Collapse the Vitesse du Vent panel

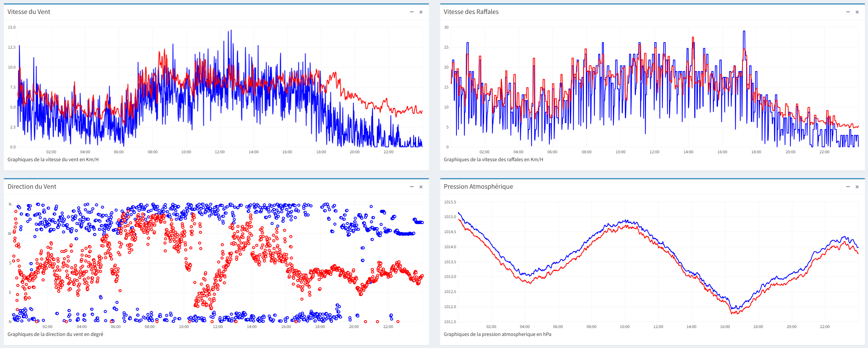(x=412, y=12)
